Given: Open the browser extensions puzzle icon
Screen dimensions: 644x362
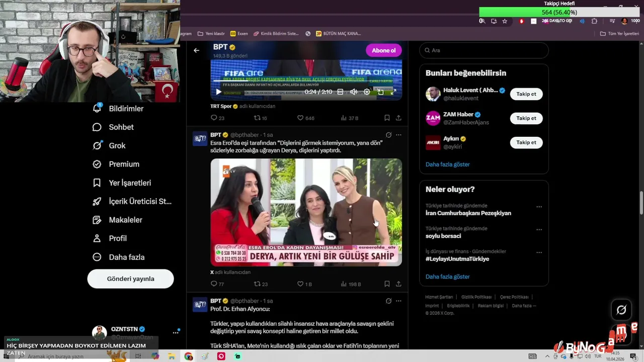Looking at the screenshot, I should click(594, 21).
